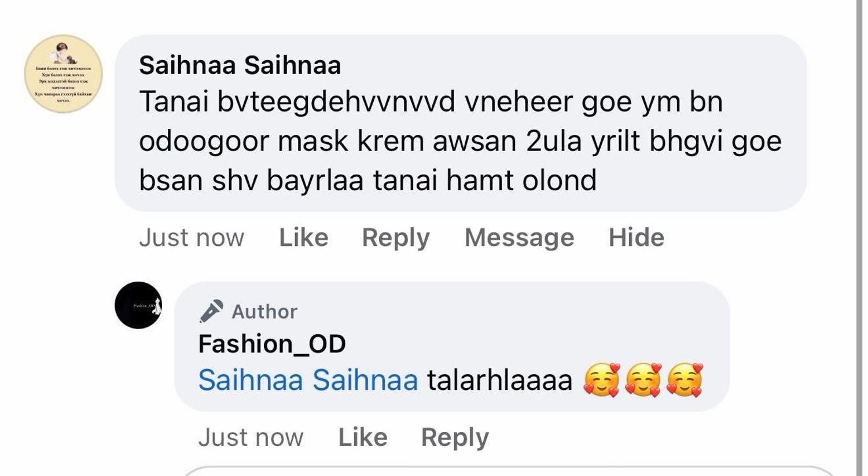Click the timestamp under Fashion_OD's reply
Screen dimensions: 868x476
pyautogui.click(x=251, y=437)
